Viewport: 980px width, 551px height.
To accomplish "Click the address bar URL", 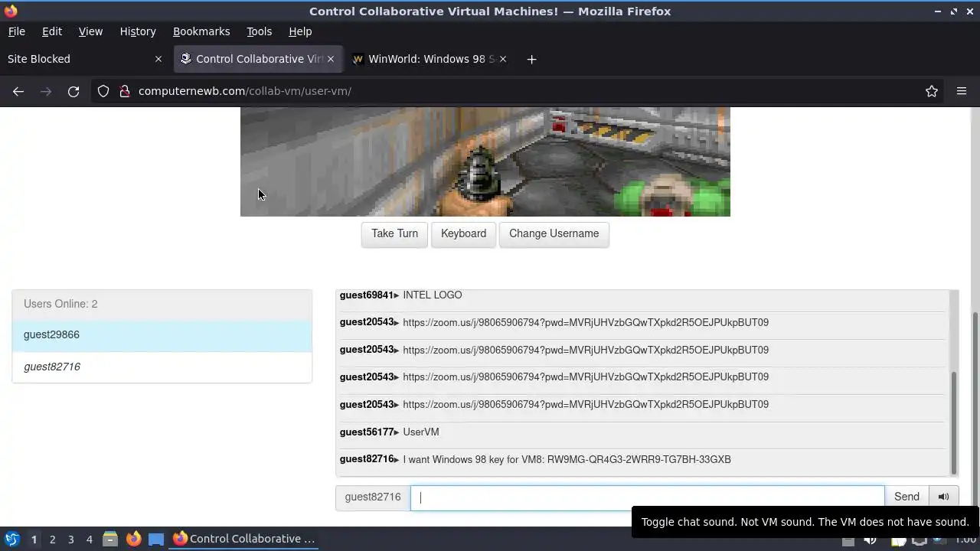I will pyautogui.click(x=245, y=91).
